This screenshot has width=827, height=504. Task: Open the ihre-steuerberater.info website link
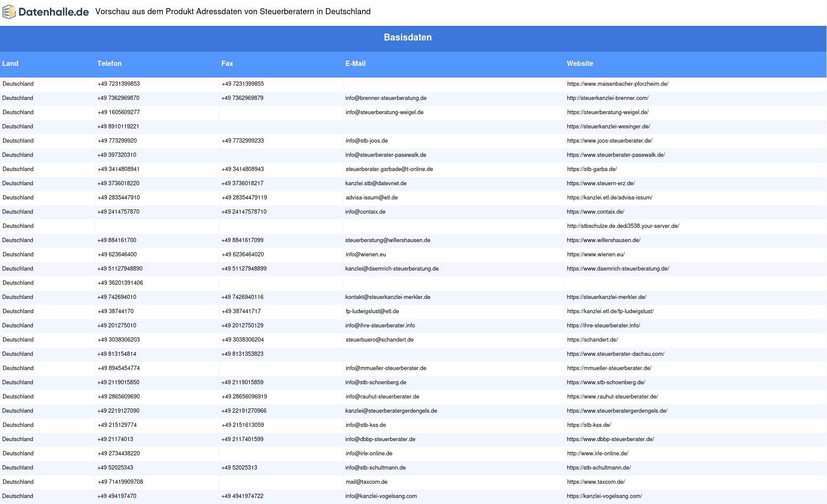point(603,326)
